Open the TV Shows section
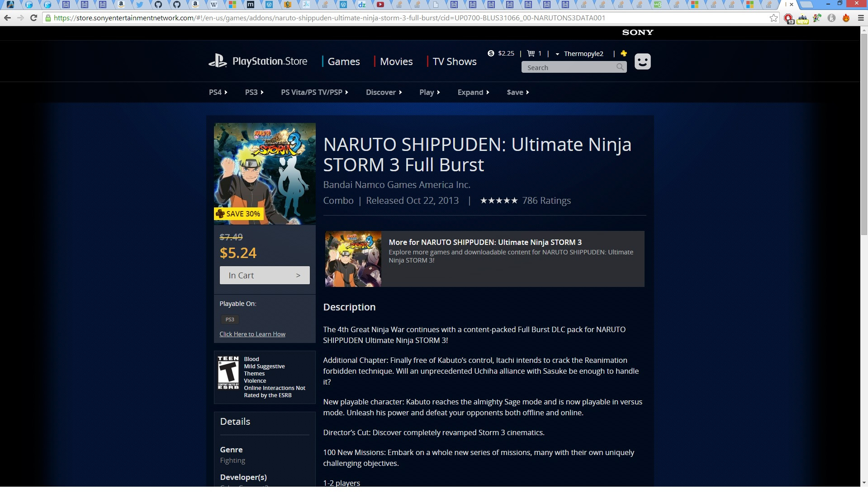 pyautogui.click(x=455, y=61)
